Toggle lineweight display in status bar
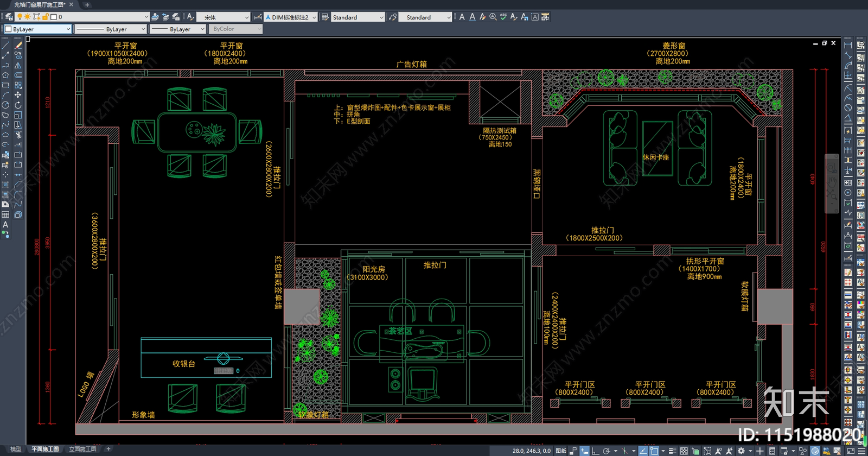868x456 pixels. tap(673, 451)
